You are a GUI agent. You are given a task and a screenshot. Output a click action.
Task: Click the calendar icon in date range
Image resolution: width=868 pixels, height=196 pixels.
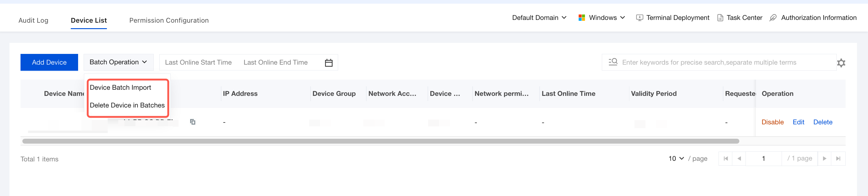coord(329,63)
